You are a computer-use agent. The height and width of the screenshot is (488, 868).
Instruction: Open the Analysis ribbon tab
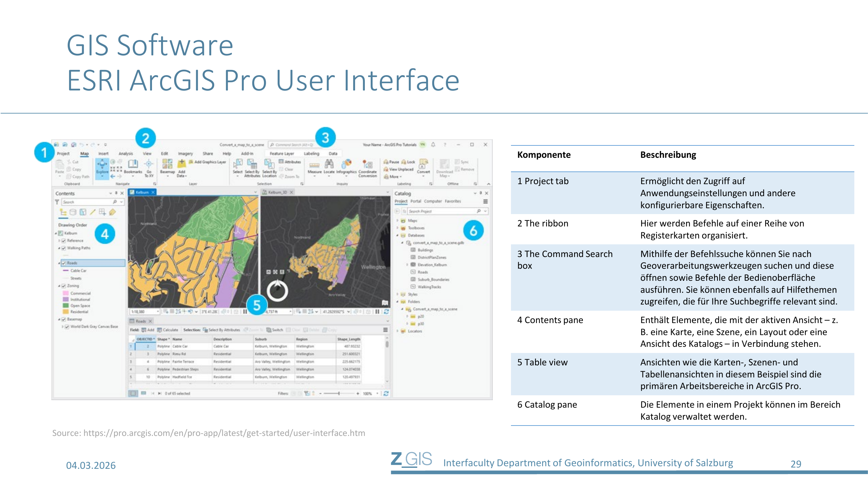(x=125, y=154)
